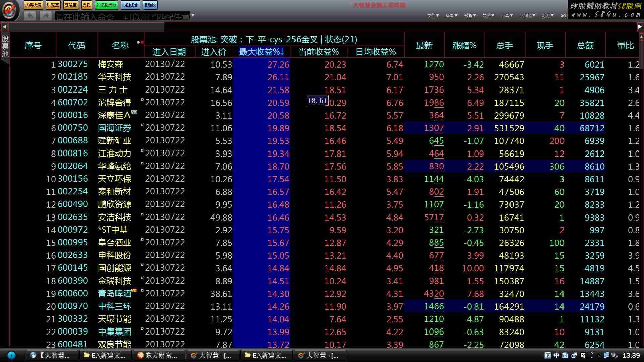
Task: Sort by 代码 column header
Action: [x=77, y=45]
